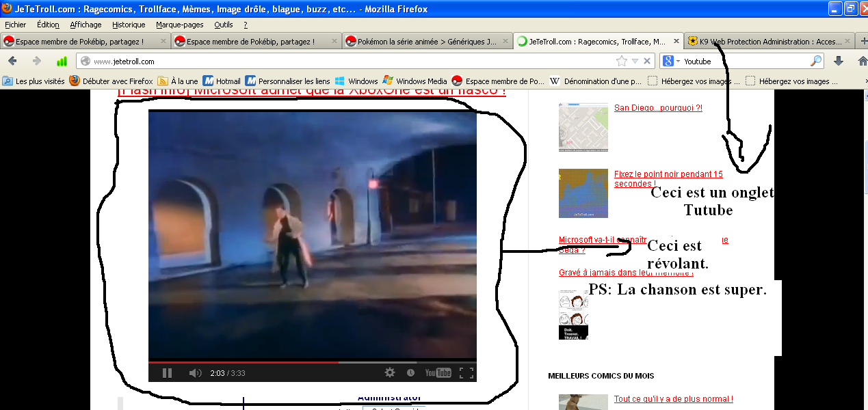This screenshot has width=868, height=410.
Task: Open the video settings gear
Action: point(390,372)
